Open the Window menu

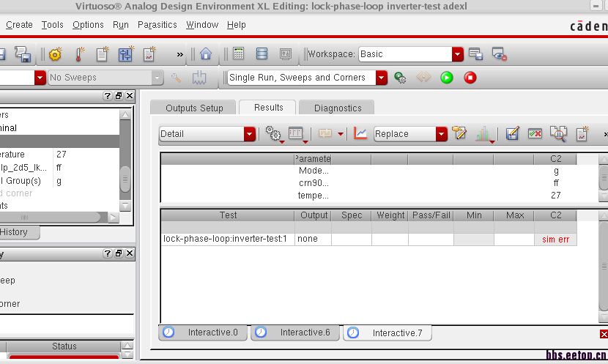click(202, 25)
